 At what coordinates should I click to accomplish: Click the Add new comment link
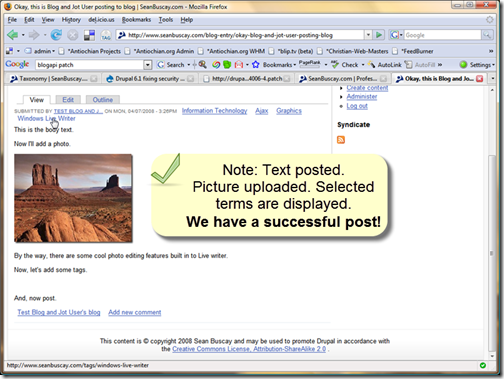[x=135, y=312]
